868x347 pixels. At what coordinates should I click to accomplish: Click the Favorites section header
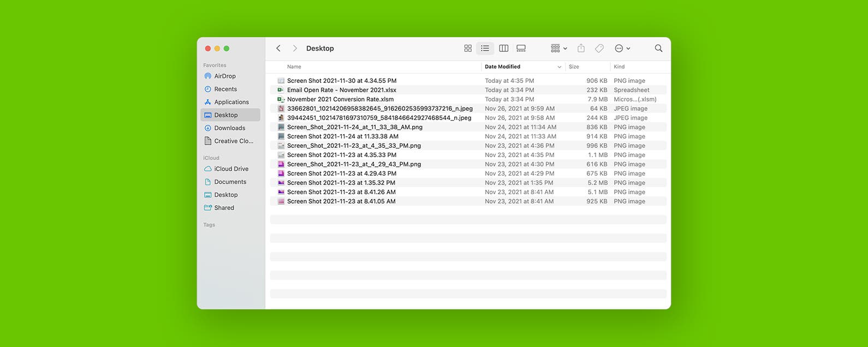tap(215, 65)
